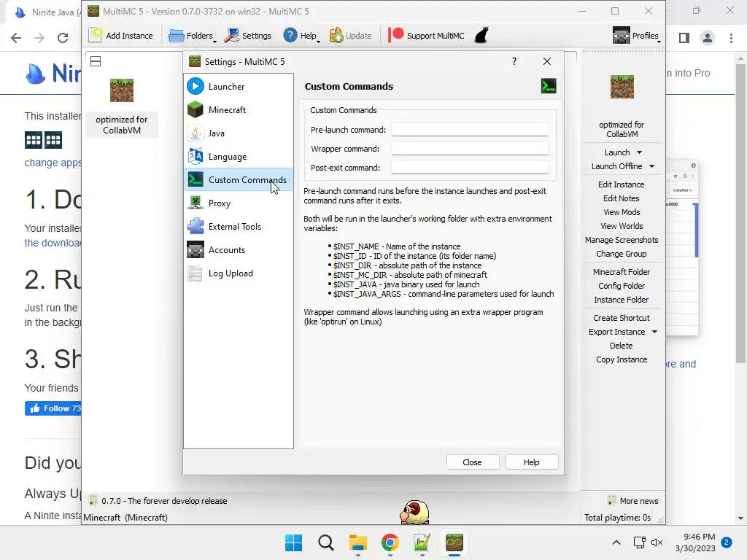Click the question mark in Settings titlebar
Viewport: 747px width, 560px height.
coord(514,61)
